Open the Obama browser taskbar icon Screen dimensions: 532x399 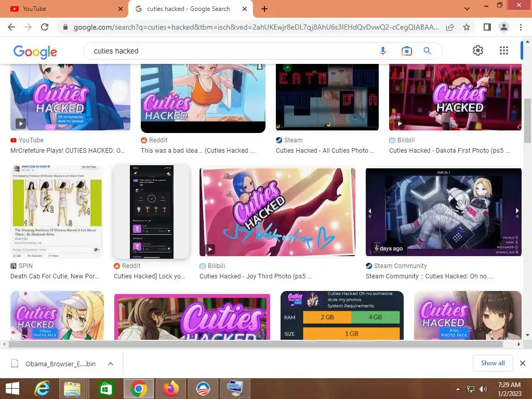click(x=203, y=389)
